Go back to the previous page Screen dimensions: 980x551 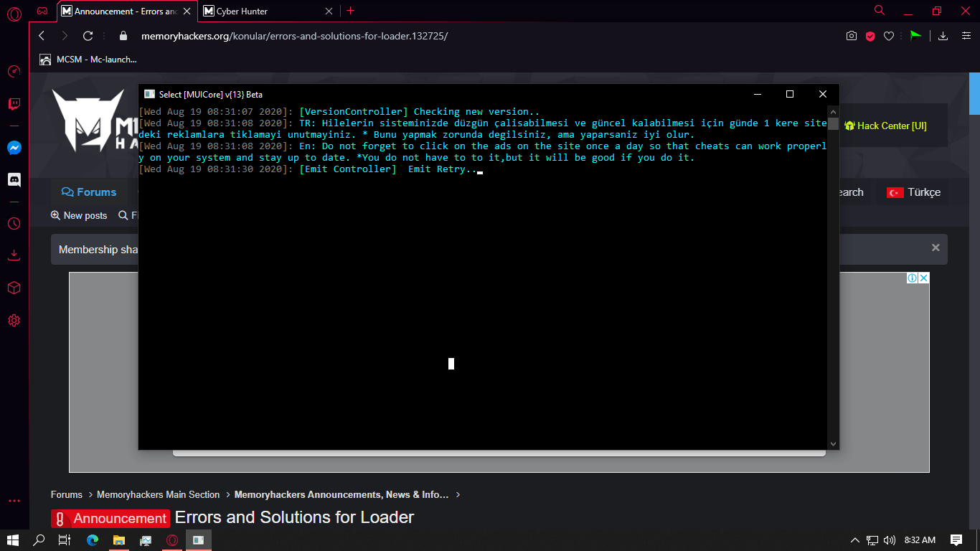click(x=42, y=36)
